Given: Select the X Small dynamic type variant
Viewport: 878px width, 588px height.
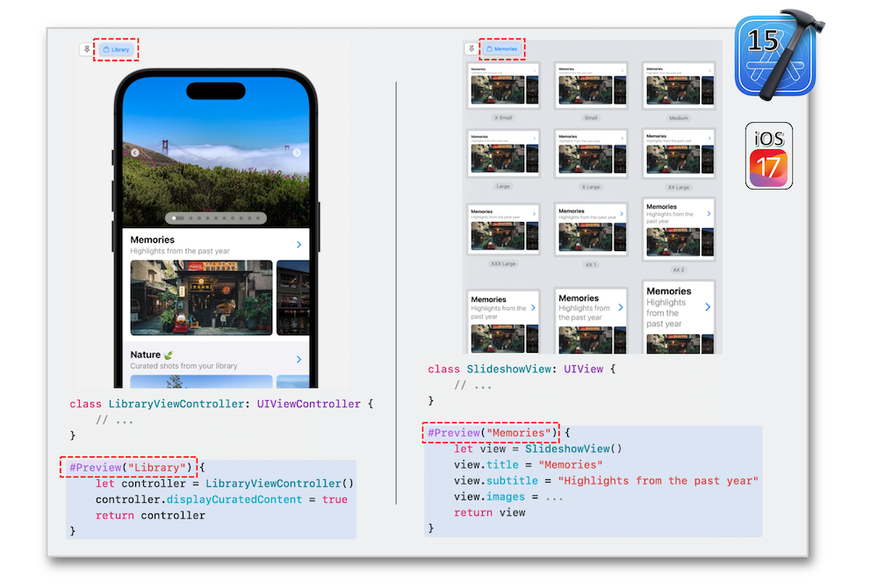Looking at the screenshot, I should click(x=503, y=86).
